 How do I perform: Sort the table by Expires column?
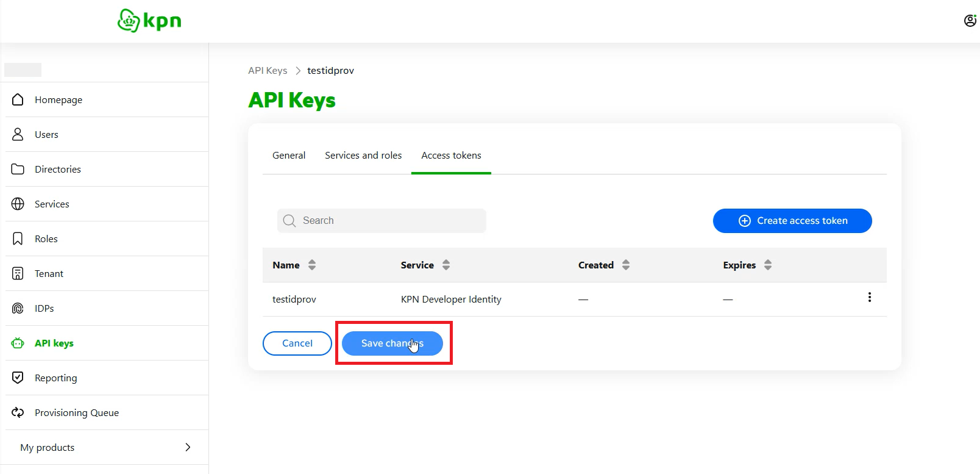(x=768, y=265)
